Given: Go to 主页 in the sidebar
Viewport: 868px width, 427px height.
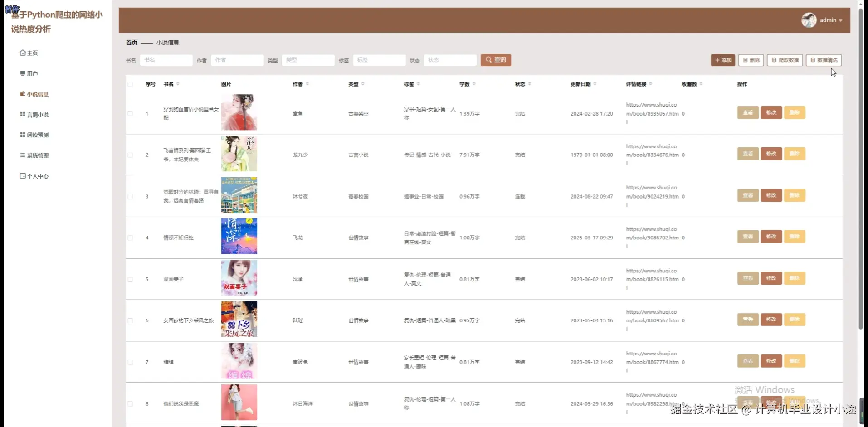Looking at the screenshot, I should [29, 53].
